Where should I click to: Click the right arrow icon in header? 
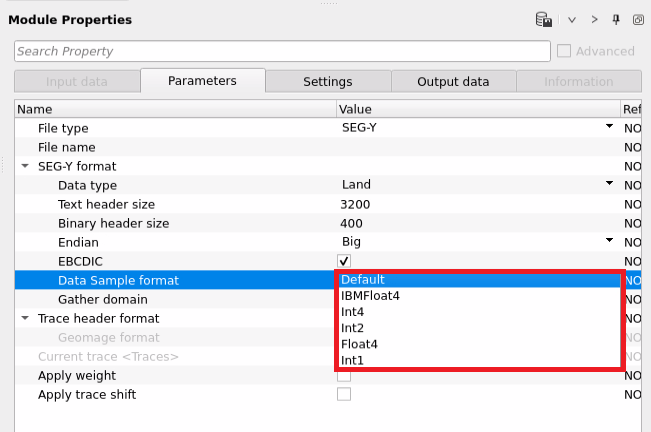pos(594,19)
